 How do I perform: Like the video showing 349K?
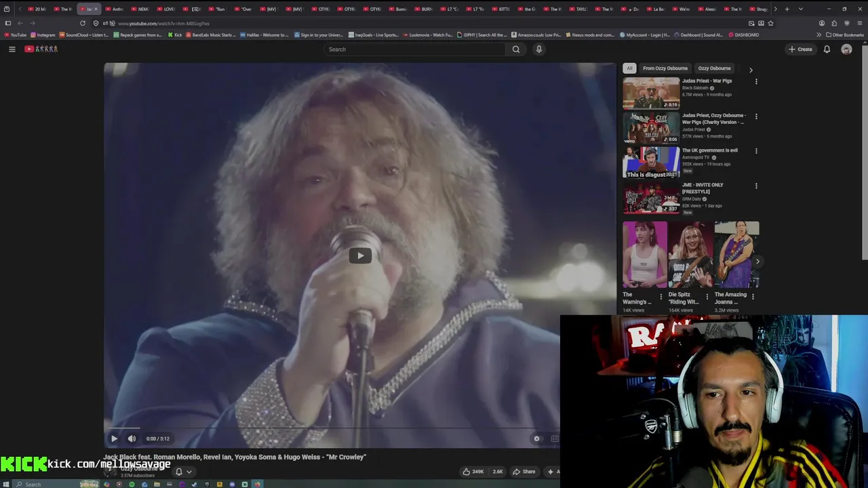pos(473,472)
